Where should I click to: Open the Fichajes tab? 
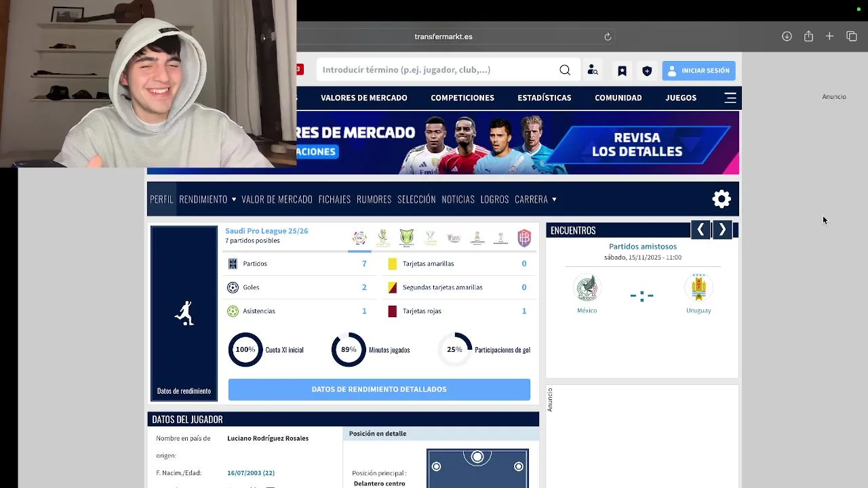click(334, 199)
